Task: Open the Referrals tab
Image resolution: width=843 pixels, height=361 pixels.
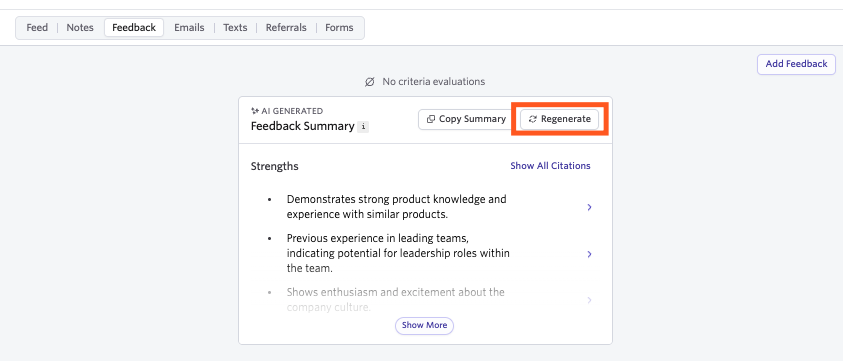Action: point(286,27)
